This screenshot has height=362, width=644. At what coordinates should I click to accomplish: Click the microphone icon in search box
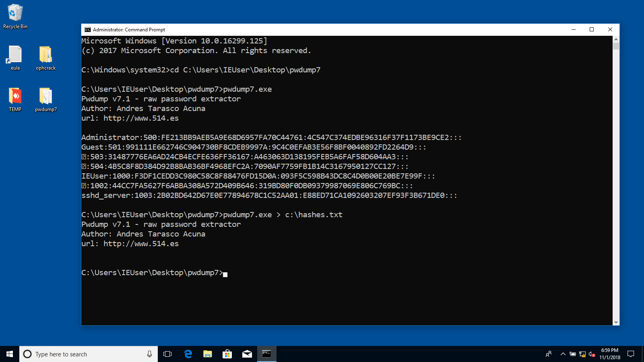click(x=149, y=354)
